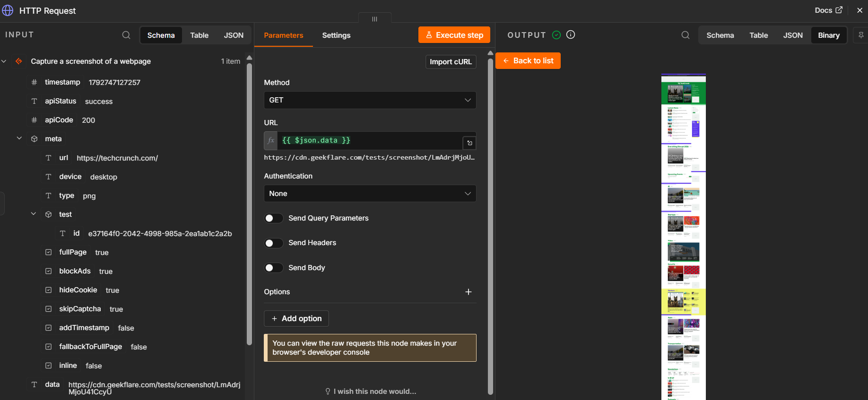
Task: Click the input panel vertical scrollbar
Action: tap(249, 203)
